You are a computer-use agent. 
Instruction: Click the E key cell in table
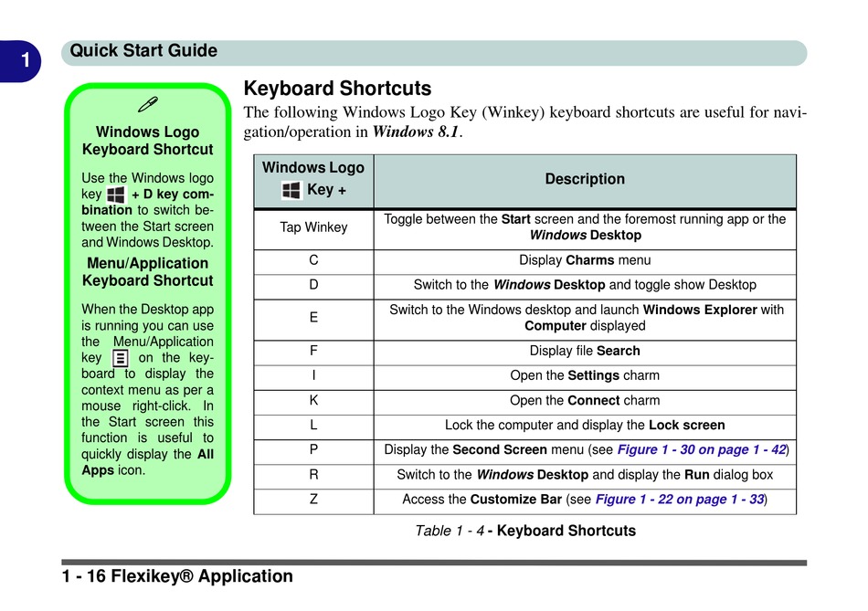[x=313, y=318]
